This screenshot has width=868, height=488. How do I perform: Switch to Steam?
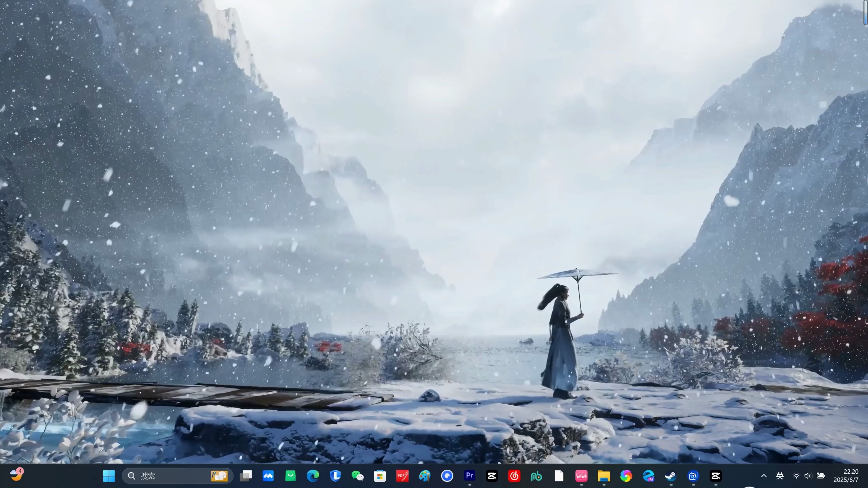click(671, 476)
